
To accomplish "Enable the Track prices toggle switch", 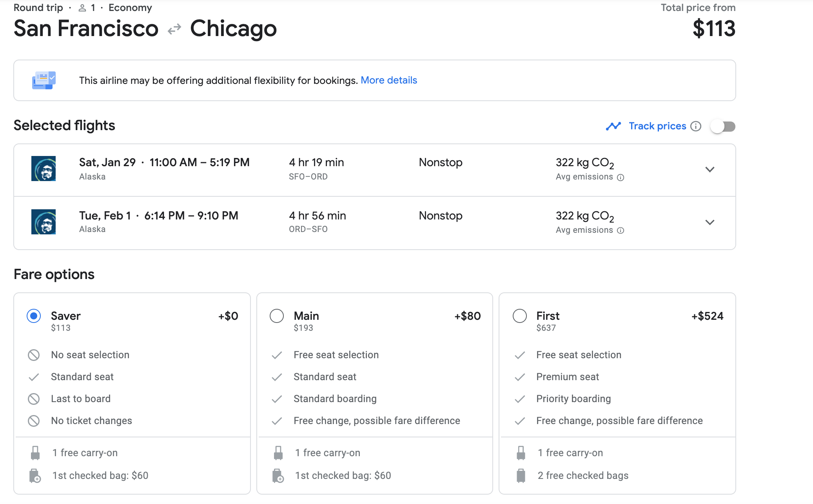I will 723,126.
